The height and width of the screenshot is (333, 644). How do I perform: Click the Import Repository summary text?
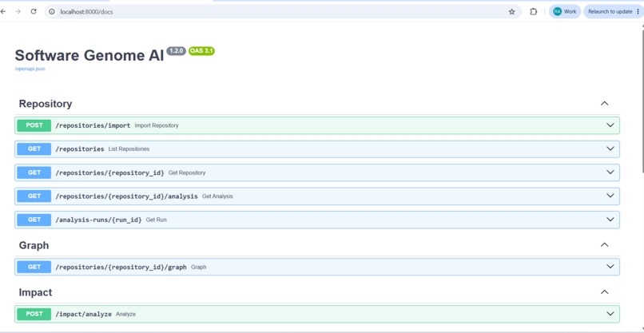click(157, 125)
